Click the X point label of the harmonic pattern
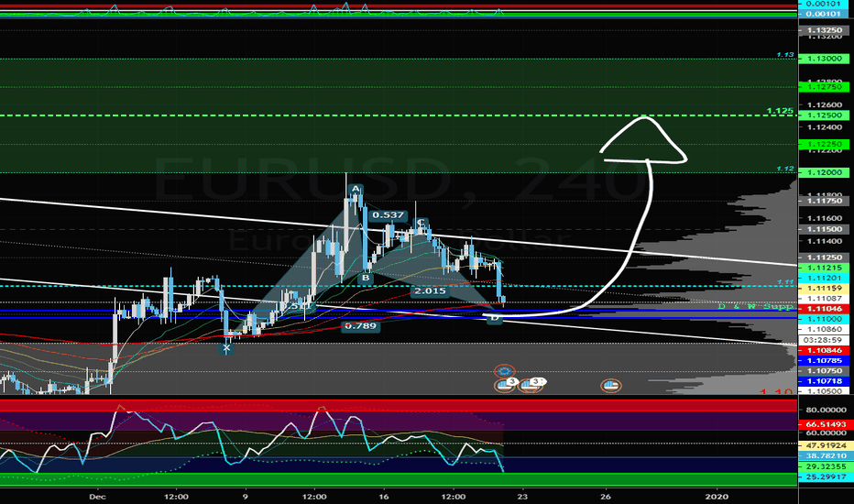 click(x=228, y=347)
